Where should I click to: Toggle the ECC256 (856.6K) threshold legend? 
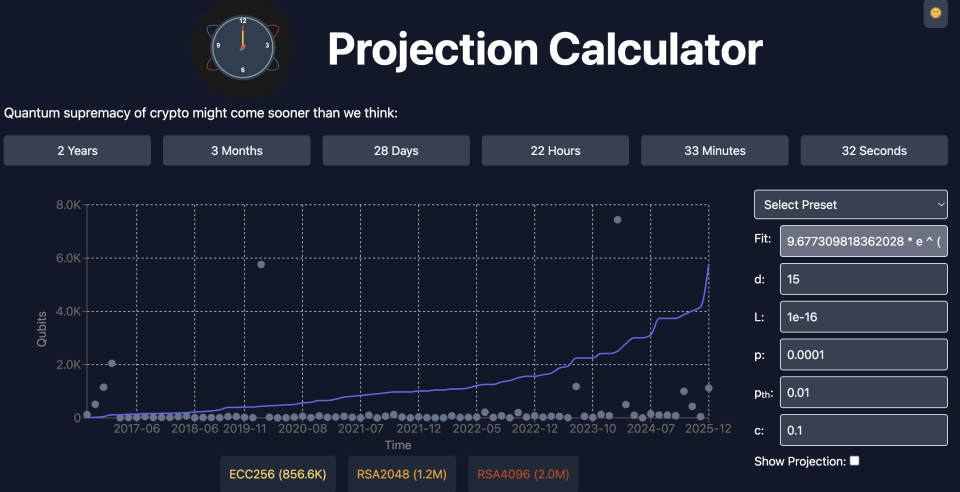click(279, 474)
